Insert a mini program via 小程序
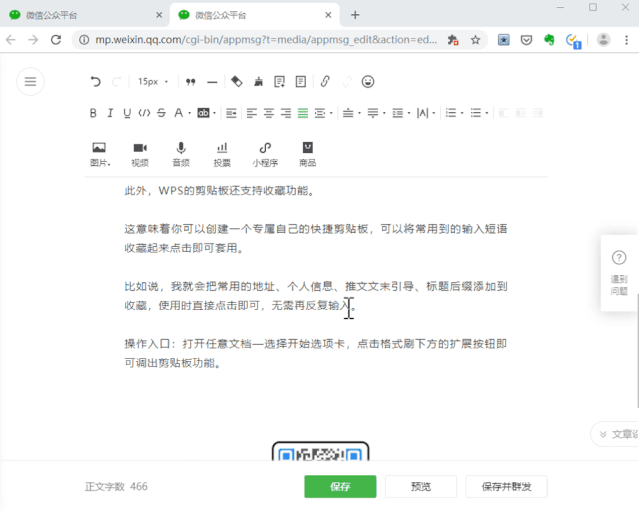639x515 pixels. pos(265,154)
